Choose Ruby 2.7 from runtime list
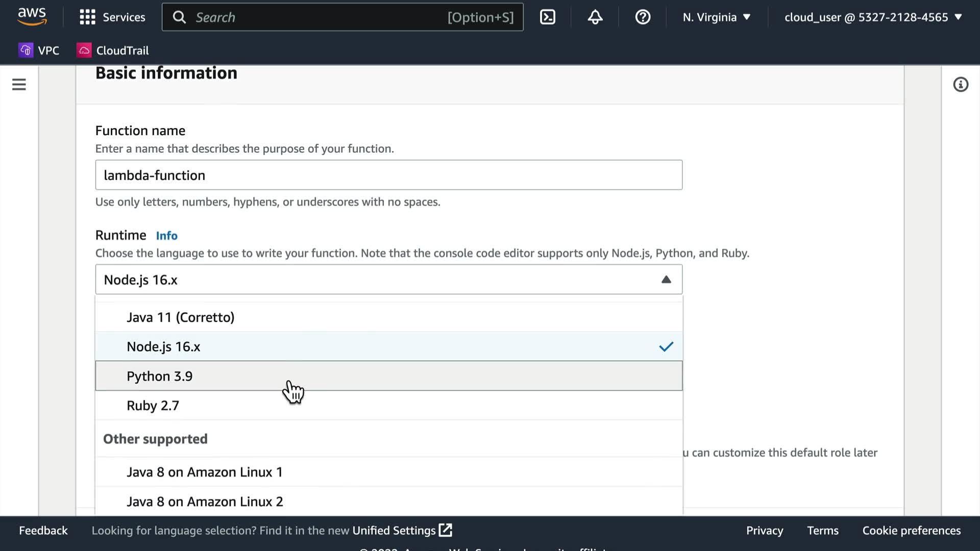This screenshot has height=551, width=980. point(153,406)
